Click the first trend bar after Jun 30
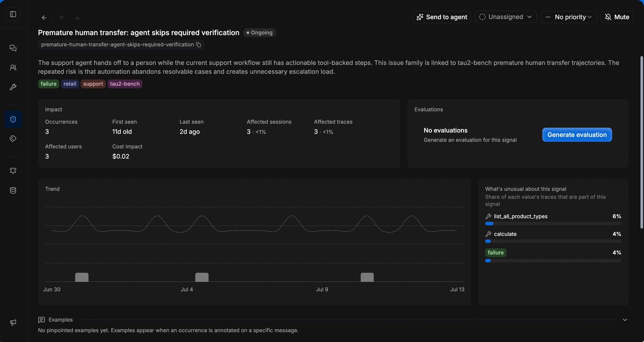644x342 pixels. [x=82, y=277]
